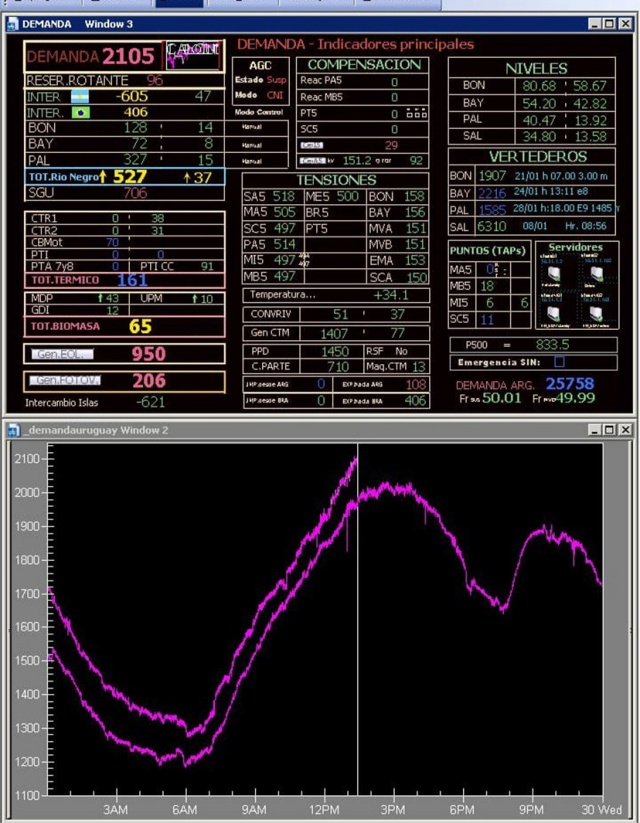Select the CBMot value 70
Image resolution: width=640 pixels, height=823 pixels.
(112, 242)
